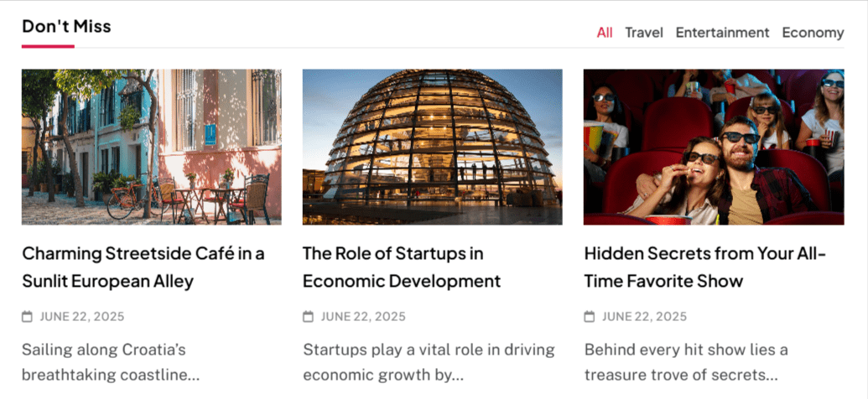Click June 22, 2025 date under show post

(x=644, y=317)
